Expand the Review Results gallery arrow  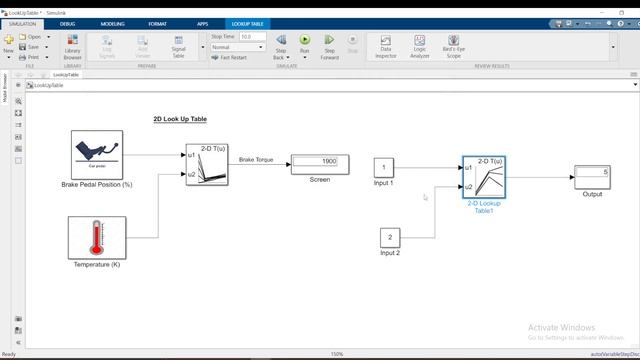click(613, 47)
